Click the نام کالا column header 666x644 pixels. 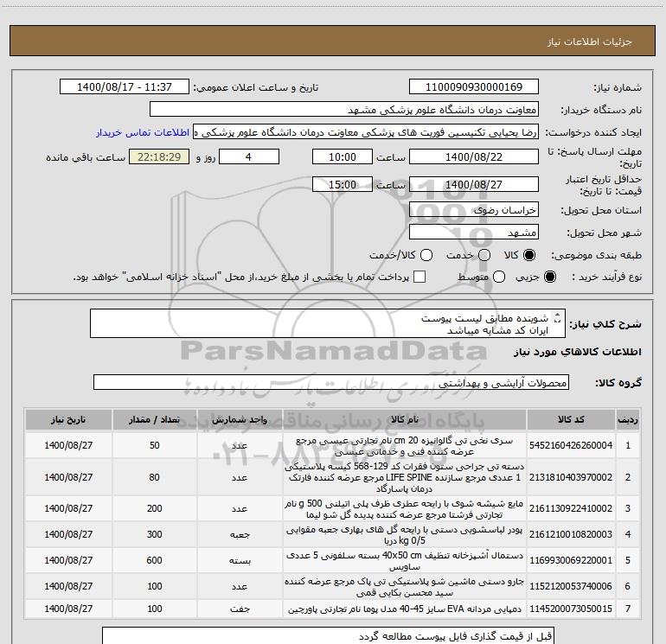point(405,419)
